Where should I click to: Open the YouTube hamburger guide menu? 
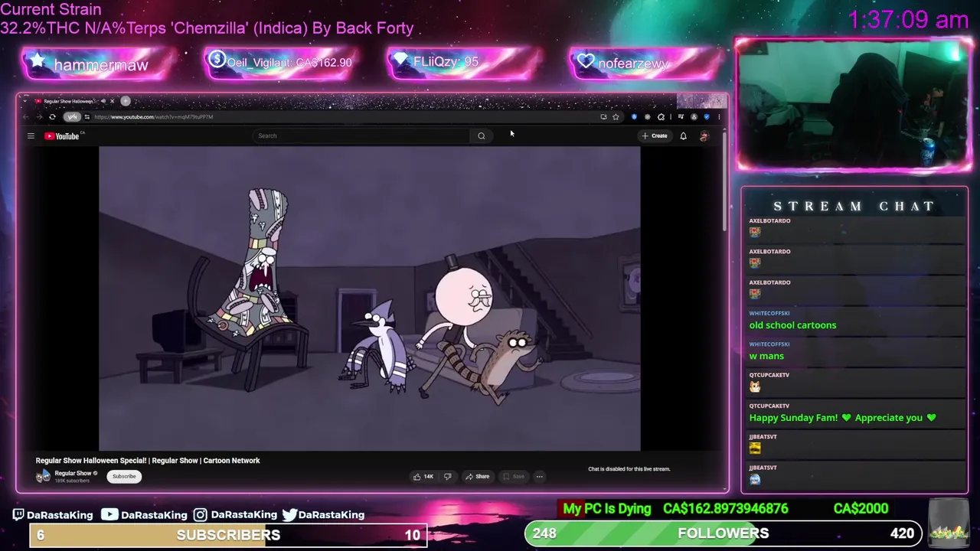(x=31, y=136)
